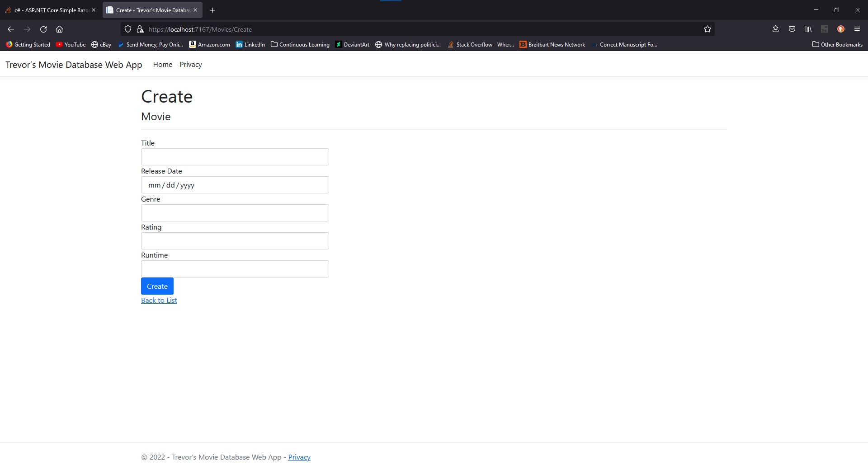Viewport: 868px width, 470px height.
Task: Follow the Back to List link
Action: coord(159,301)
